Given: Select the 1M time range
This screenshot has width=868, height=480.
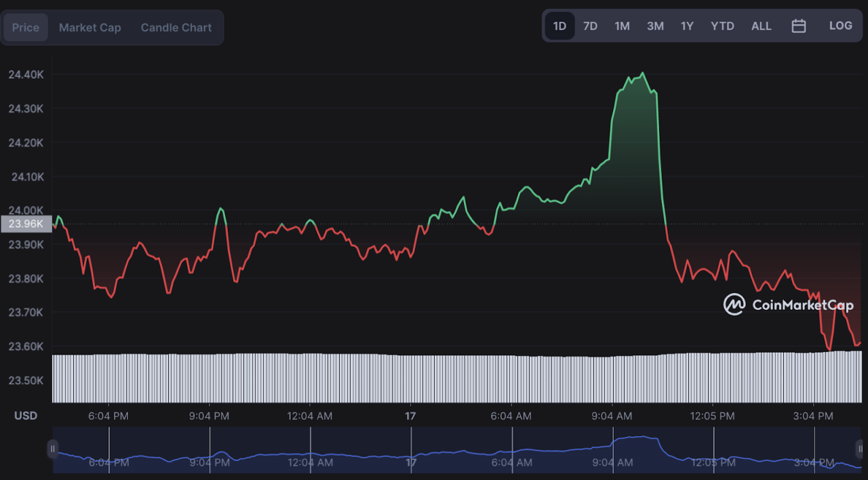Looking at the screenshot, I should 622,26.
